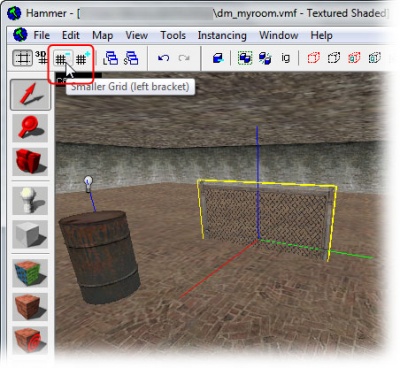Select the Entity tool with lightbulb
The image size is (400, 368).
point(30,201)
